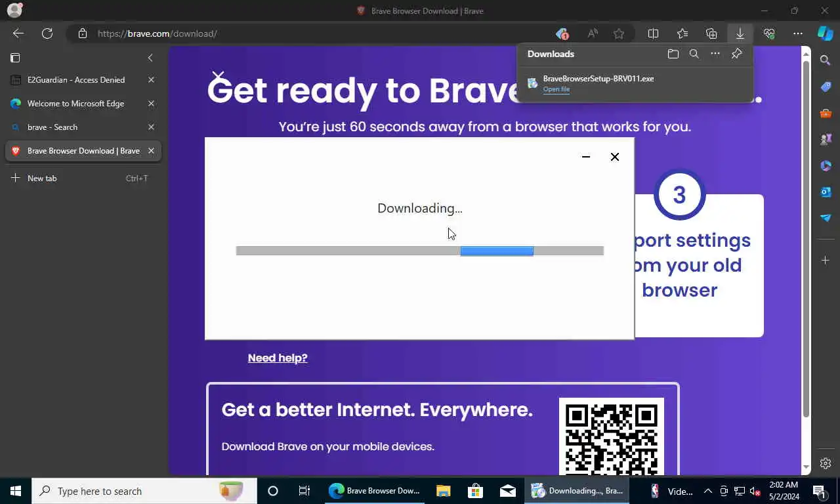The width and height of the screenshot is (840, 504).
Task: Reload the Brave download page
Action: [47, 33]
